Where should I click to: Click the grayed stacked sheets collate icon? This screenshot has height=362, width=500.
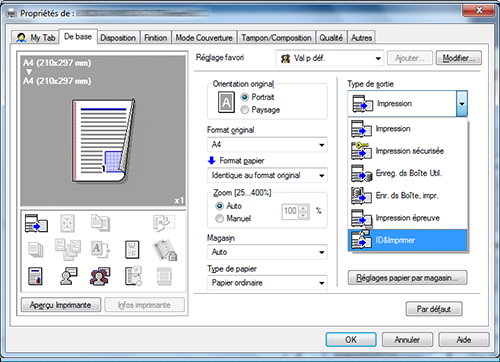pyautogui.click(x=36, y=250)
